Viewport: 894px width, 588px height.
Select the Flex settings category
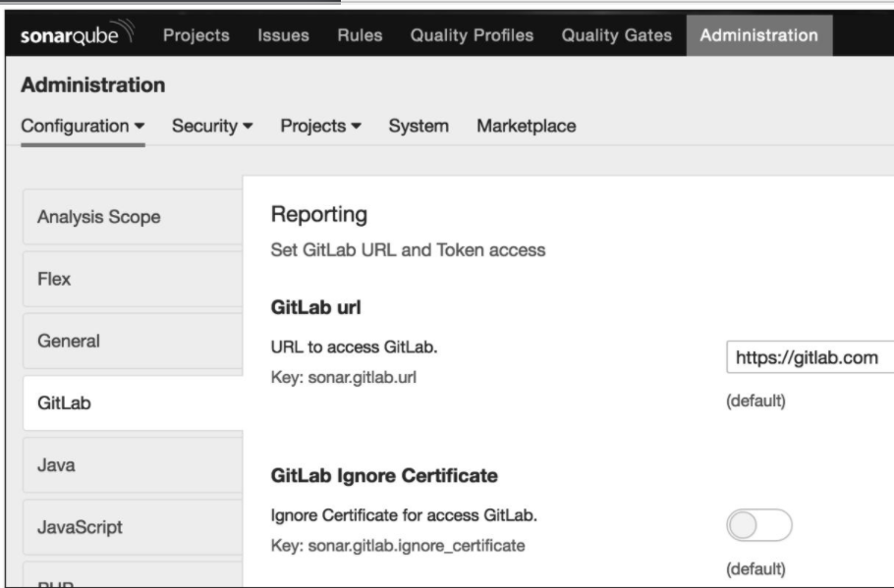coord(134,279)
